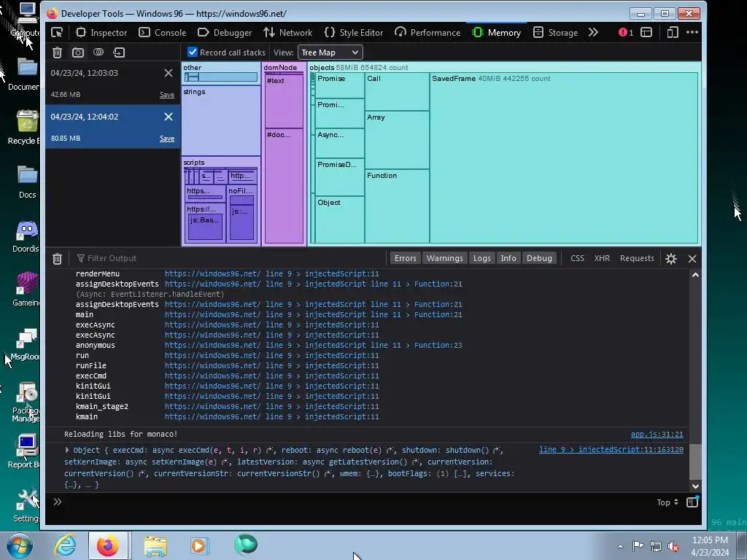Toggle the CSS filter
The height and width of the screenshot is (560, 747).
(578, 258)
